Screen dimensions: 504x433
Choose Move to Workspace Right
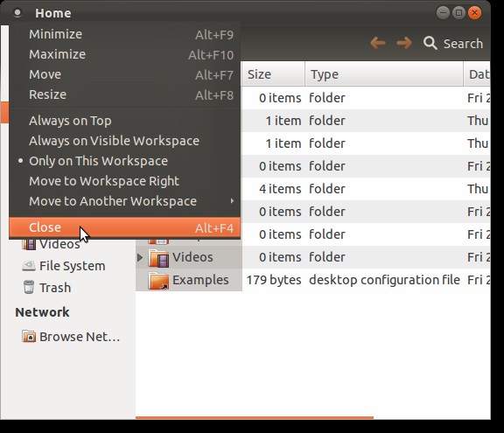point(125,181)
